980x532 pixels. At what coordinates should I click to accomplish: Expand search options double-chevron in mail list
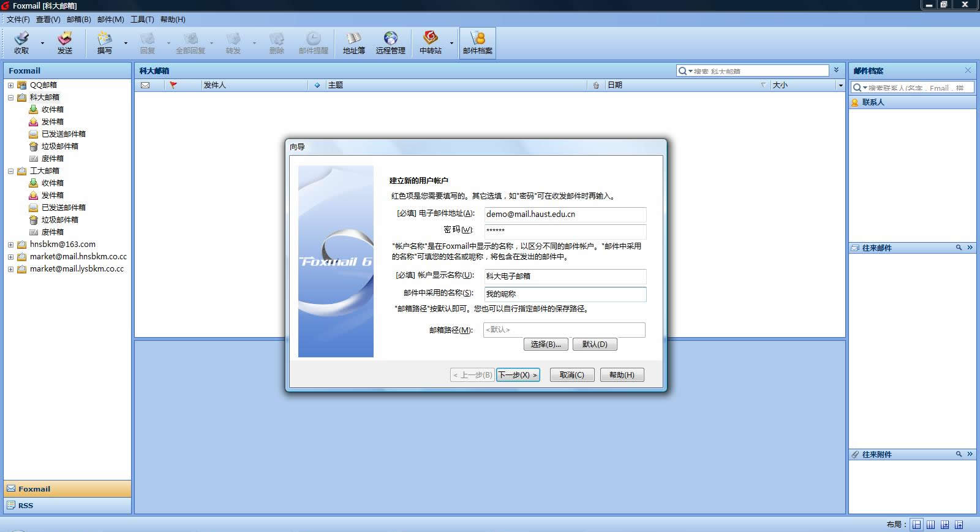point(836,70)
